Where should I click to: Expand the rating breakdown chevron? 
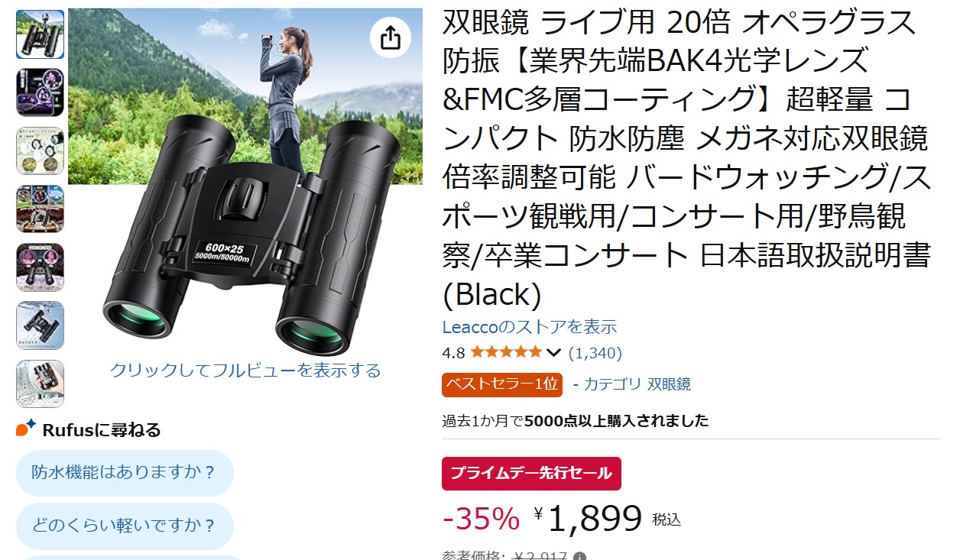click(x=554, y=353)
